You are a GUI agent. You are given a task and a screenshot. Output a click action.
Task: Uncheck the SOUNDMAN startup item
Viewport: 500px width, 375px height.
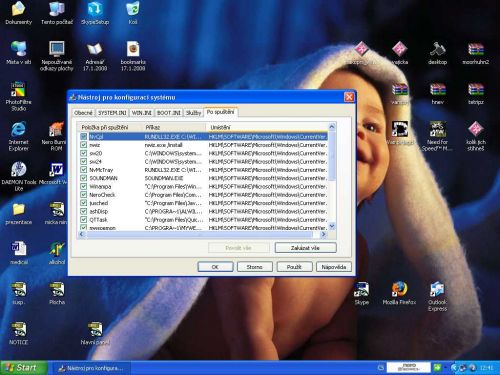pos(84,178)
